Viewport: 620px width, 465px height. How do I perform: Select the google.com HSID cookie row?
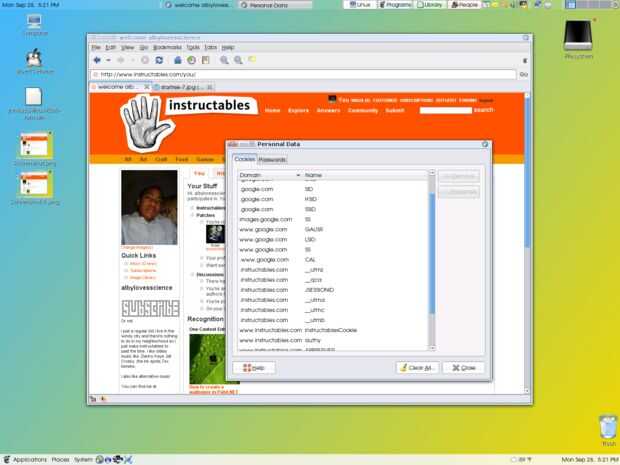click(x=333, y=199)
